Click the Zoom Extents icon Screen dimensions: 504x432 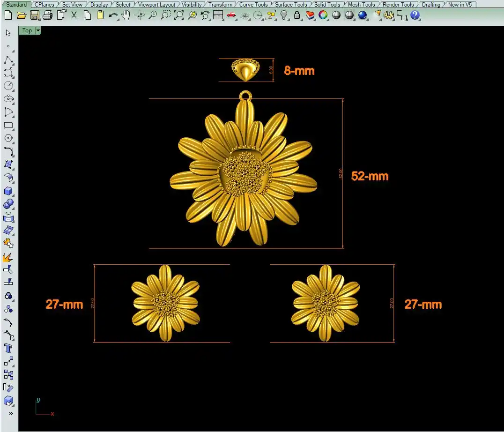click(x=179, y=15)
